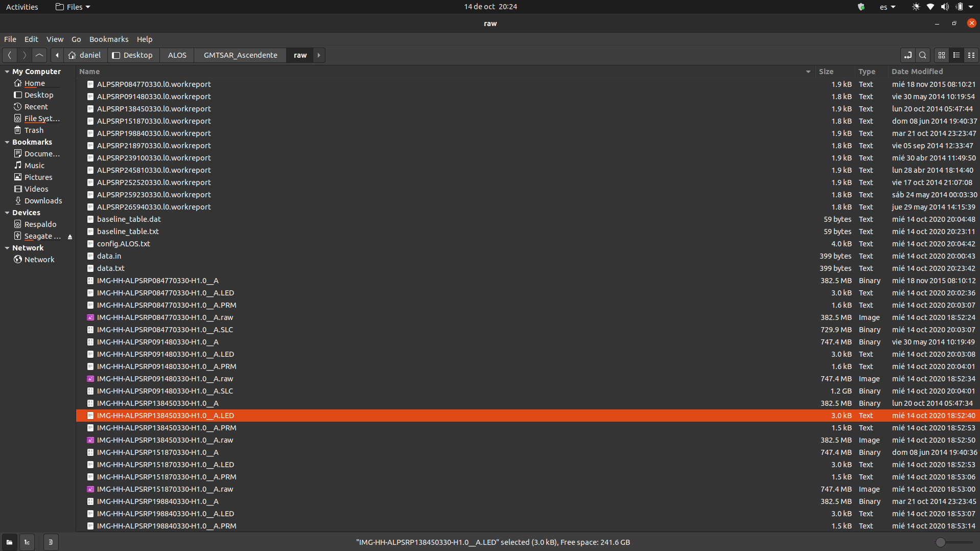The image size is (980, 551).
Task: Open the search icon in the toolbar
Action: click(x=923, y=55)
